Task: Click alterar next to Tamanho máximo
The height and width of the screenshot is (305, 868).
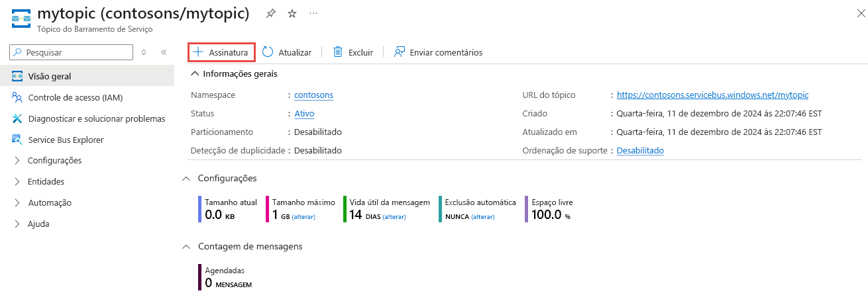Action: pyautogui.click(x=303, y=217)
